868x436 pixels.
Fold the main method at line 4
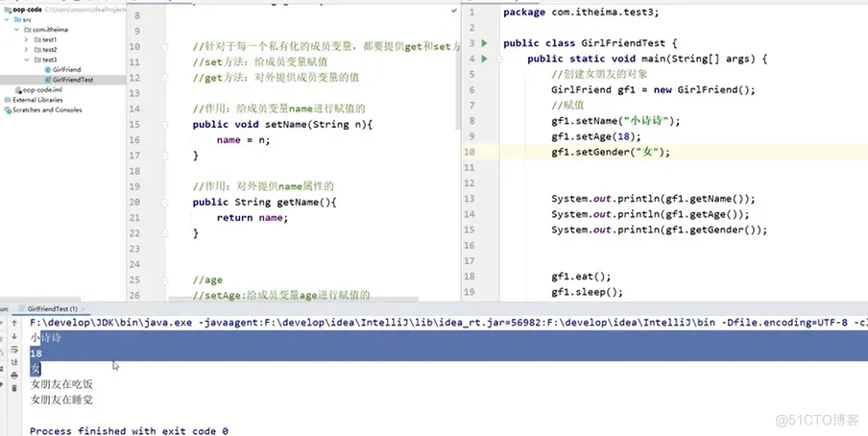click(x=498, y=59)
